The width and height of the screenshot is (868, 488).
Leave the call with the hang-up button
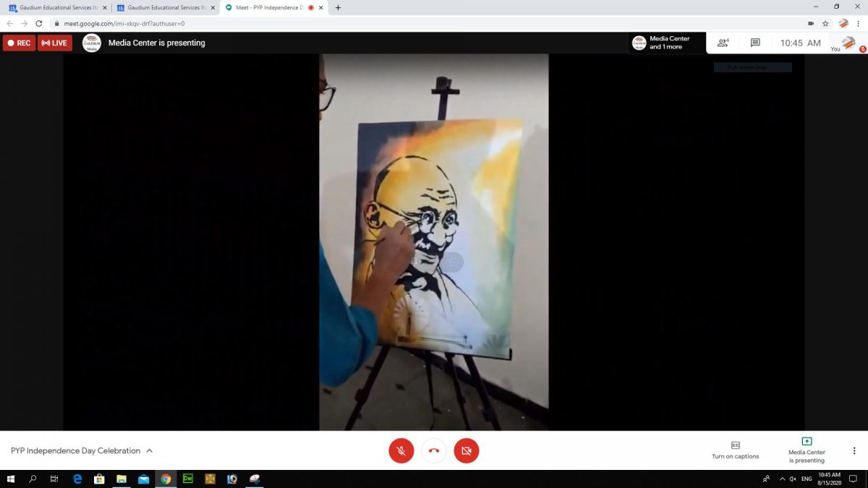[x=434, y=450]
